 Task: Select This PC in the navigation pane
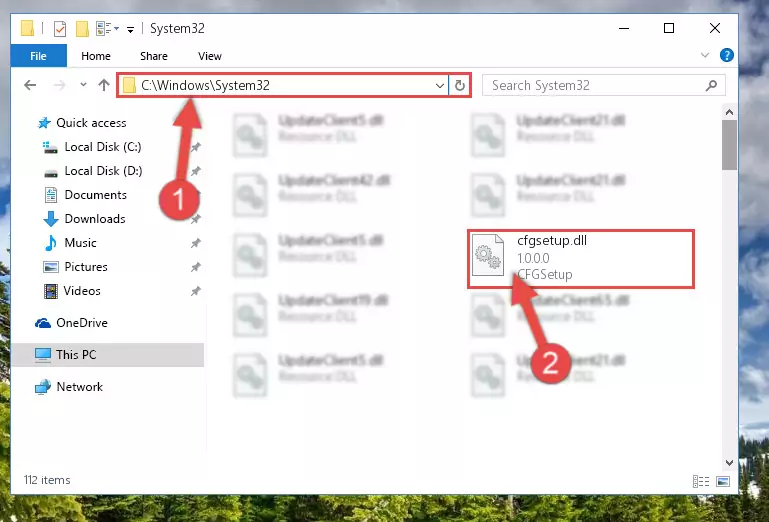click(107, 355)
